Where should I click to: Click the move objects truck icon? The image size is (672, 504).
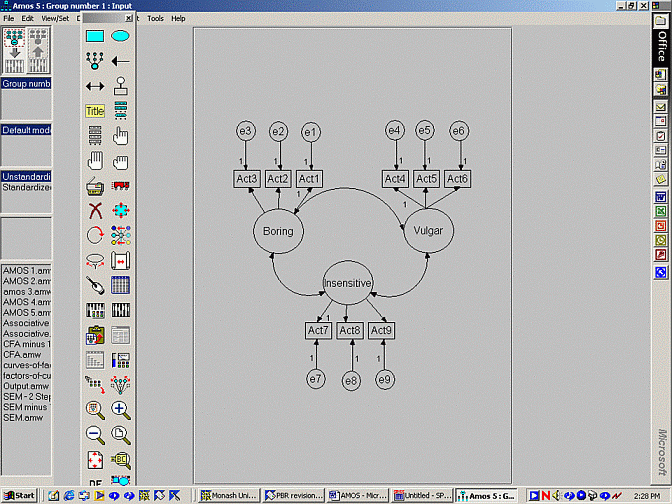(x=120, y=185)
